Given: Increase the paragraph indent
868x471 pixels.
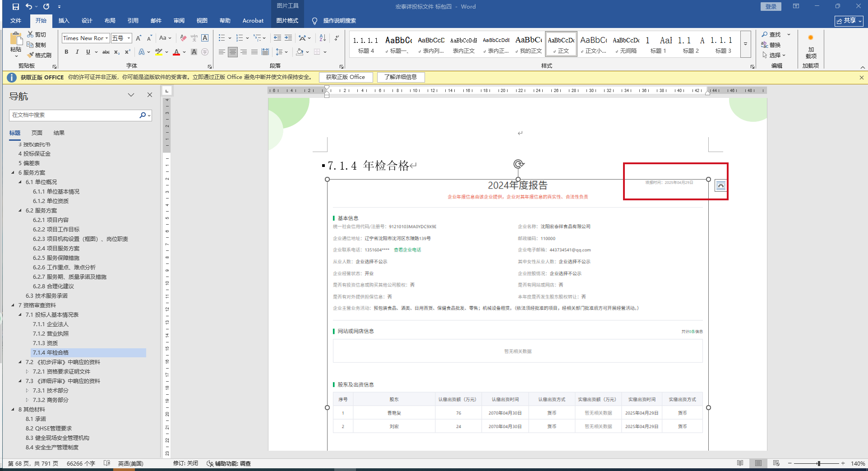Looking at the screenshot, I should tap(288, 38).
